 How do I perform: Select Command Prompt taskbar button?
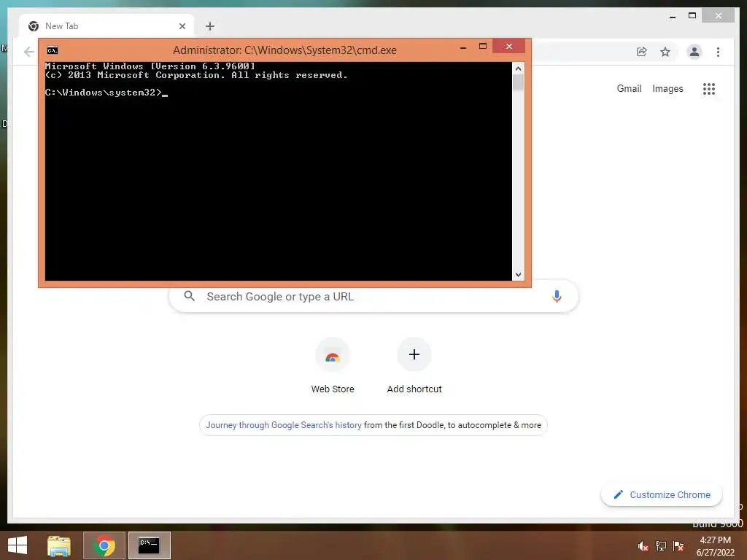tap(149, 545)
